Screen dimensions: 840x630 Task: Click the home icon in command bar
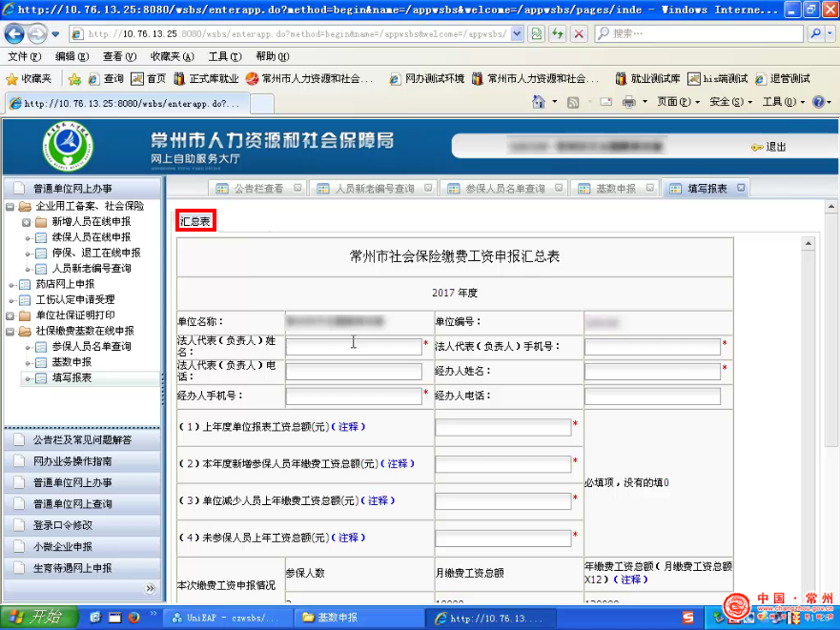click(x=538, y=102)
